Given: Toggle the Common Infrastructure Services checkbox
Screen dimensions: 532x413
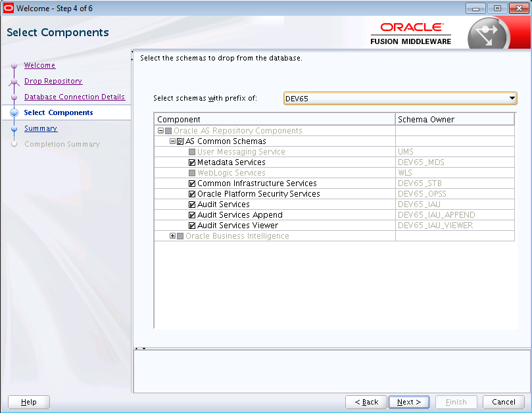Looking at the screenshot, I should coord(192,183).
